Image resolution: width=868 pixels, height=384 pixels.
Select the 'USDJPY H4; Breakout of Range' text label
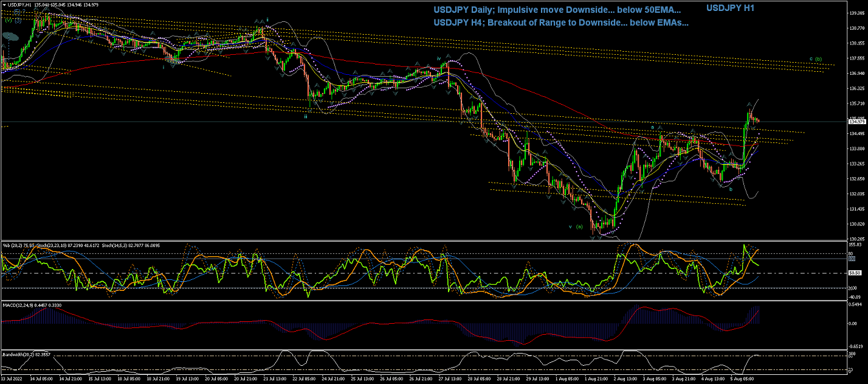[560, 23]
